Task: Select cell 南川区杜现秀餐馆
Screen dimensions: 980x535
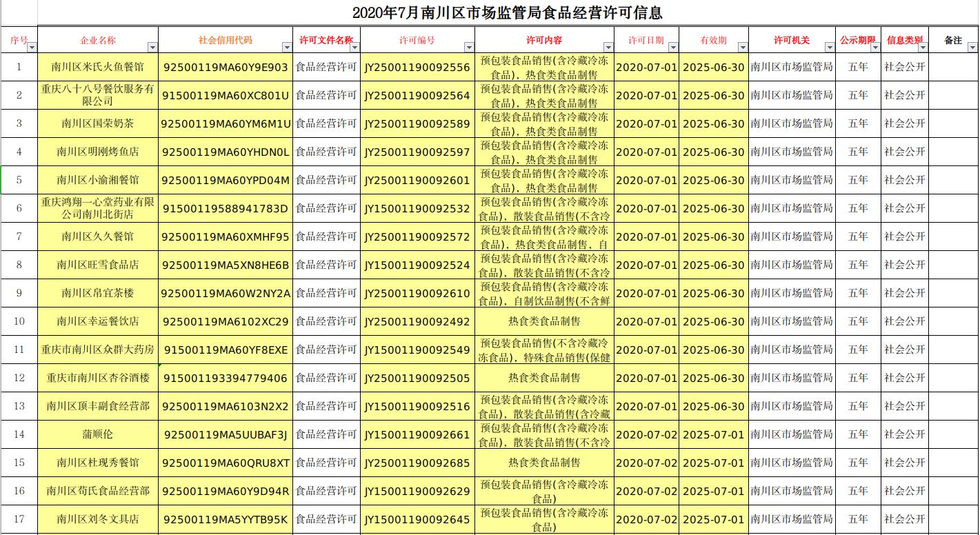Action: click(x=98, y=463)
